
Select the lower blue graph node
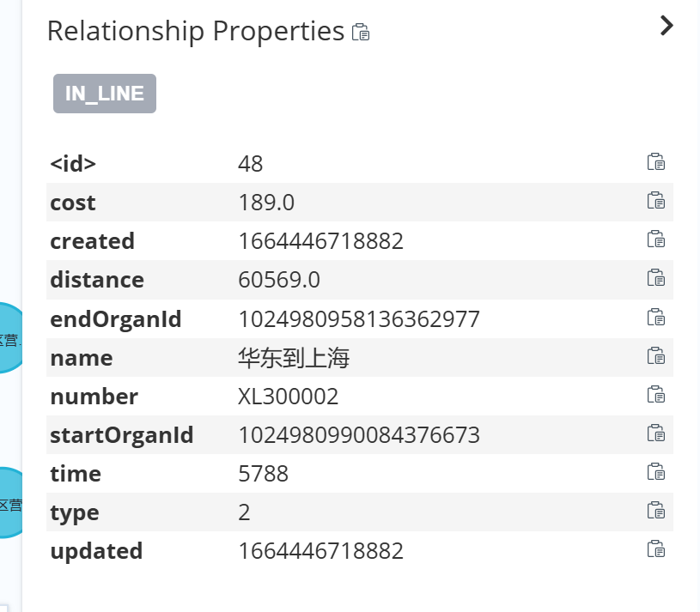[x=9, y=503]
